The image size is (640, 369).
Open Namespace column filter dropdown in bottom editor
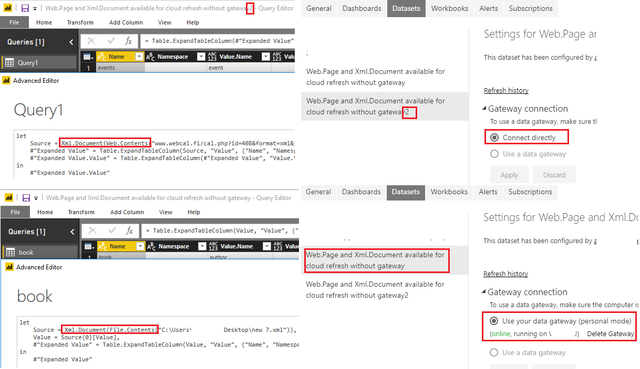[x=202, y=247]
